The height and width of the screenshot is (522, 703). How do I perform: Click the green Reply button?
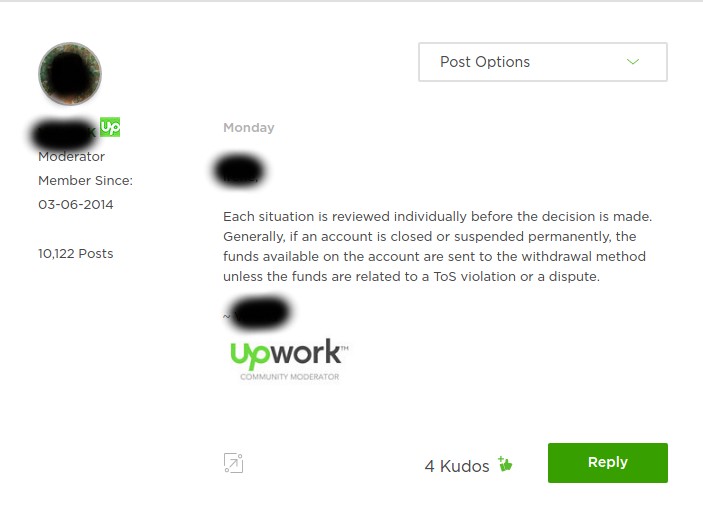[x=608, y=463]
